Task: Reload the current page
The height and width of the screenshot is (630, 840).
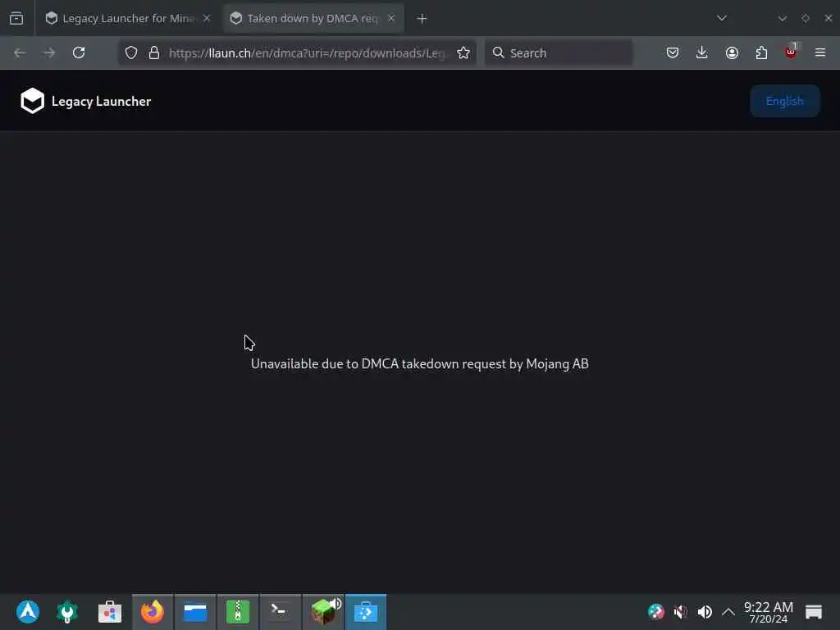Action: (x=79, y=52)
